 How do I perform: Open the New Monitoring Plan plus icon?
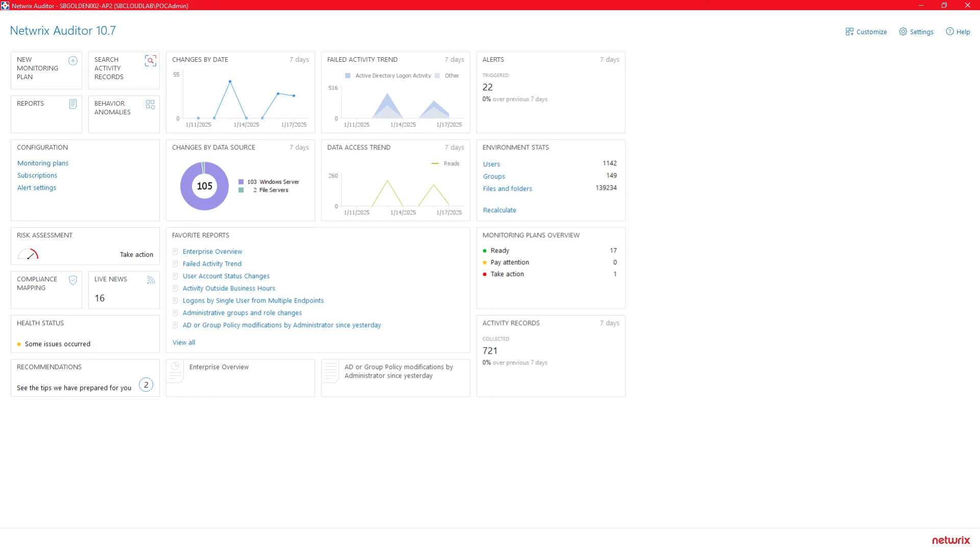point(73,61)
